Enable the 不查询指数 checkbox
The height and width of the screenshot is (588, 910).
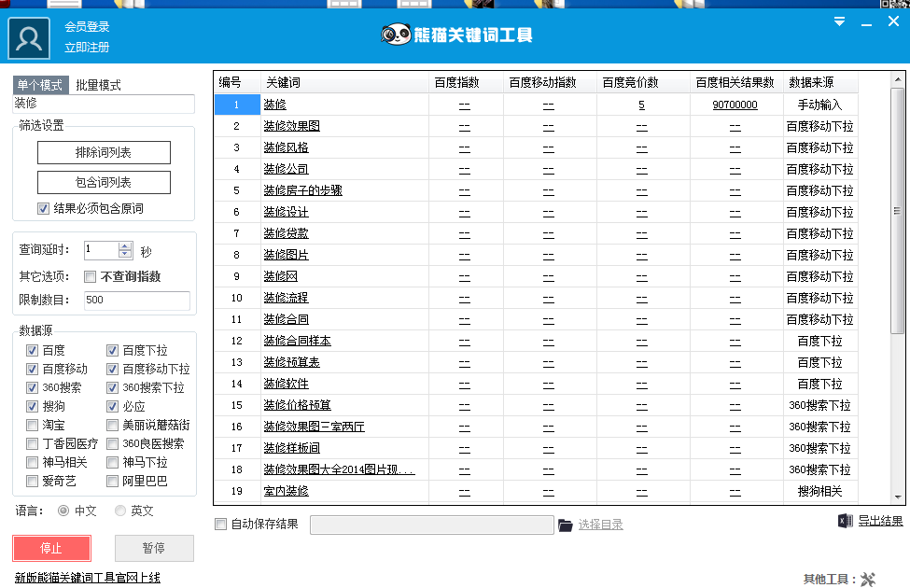click(90, 276)
